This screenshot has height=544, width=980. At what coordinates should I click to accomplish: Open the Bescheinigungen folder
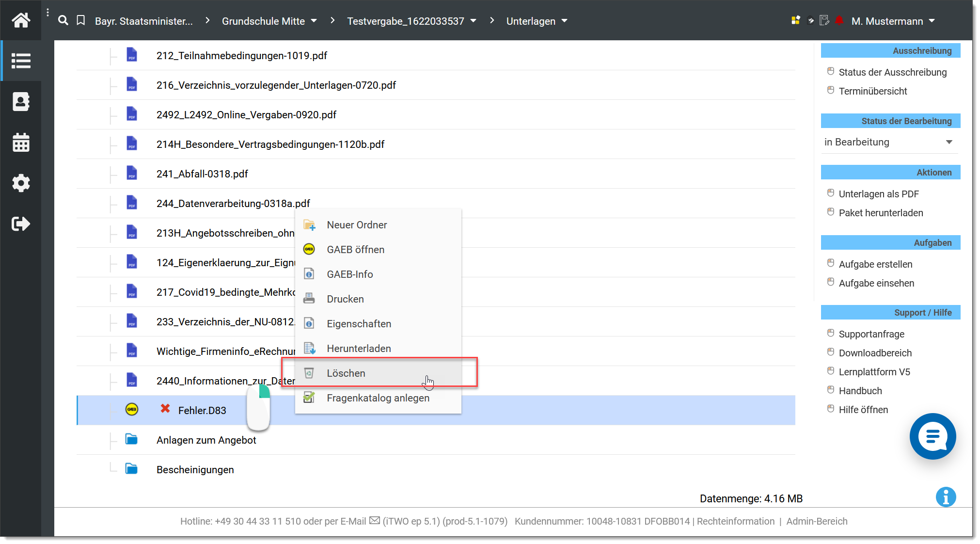(195, 470)
